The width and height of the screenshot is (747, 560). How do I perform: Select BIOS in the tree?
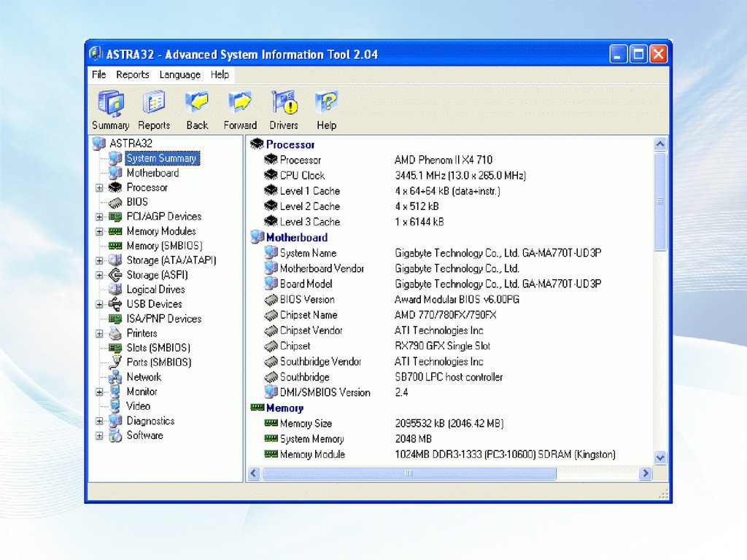tap(137, 202)
